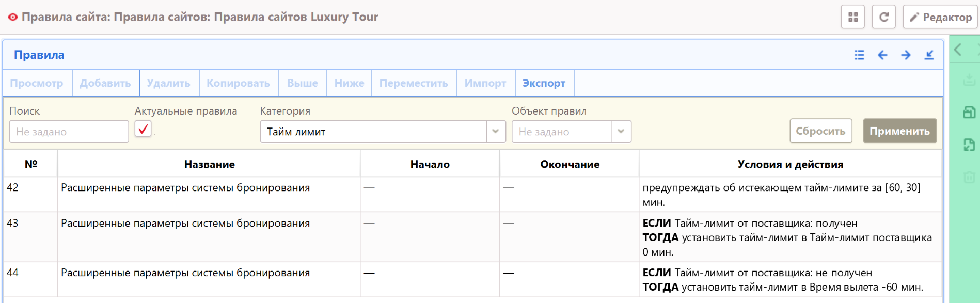Click the refresh page icon
Image resolution: width=980 pixels, height=303 pixels.
(883, 17)
